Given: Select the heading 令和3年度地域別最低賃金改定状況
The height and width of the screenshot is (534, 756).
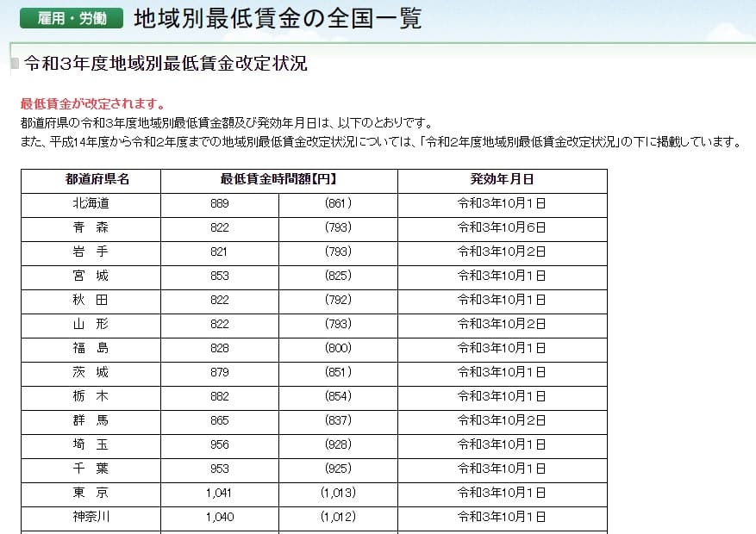Looking at the screenshot, I should point(166,64).
